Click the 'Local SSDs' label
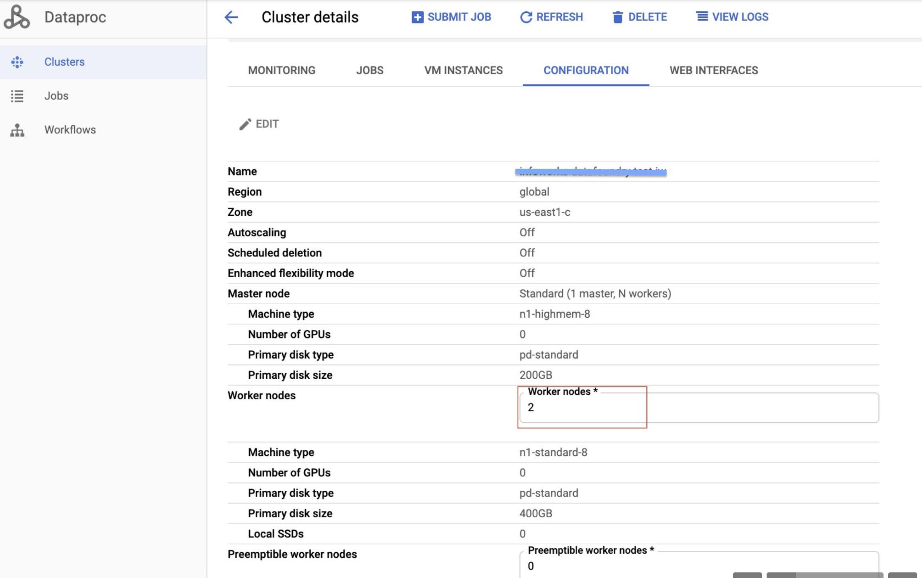Screen dimensions: 924x578 tap(276, 534)
